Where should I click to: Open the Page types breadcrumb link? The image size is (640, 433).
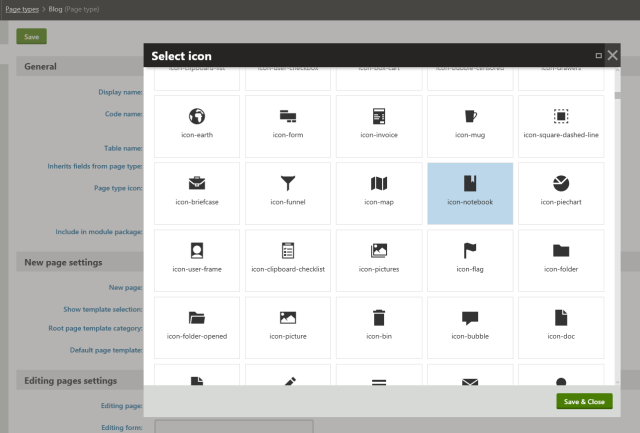pyautogui.click(x=22, y=9)
